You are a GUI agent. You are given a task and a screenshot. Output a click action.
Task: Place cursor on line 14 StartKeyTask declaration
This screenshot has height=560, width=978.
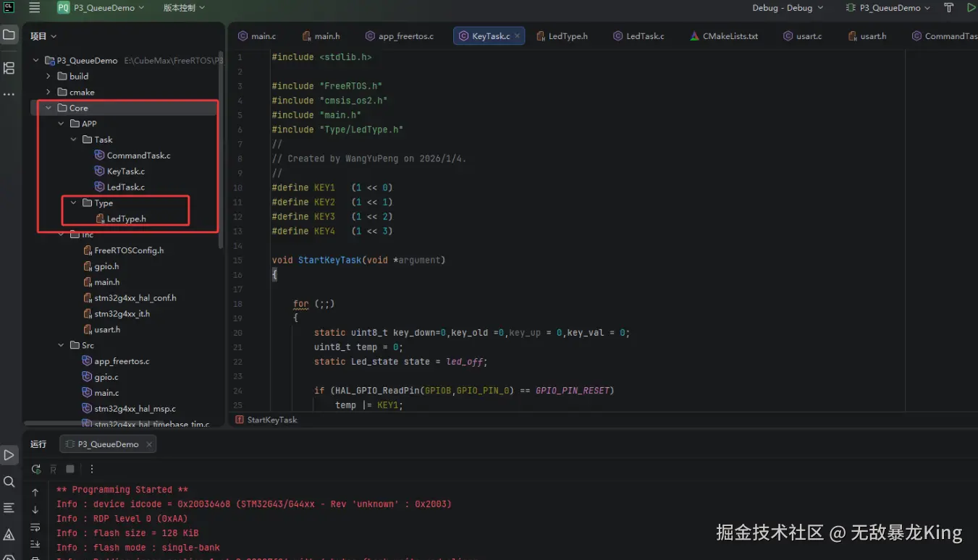[358, 260]
